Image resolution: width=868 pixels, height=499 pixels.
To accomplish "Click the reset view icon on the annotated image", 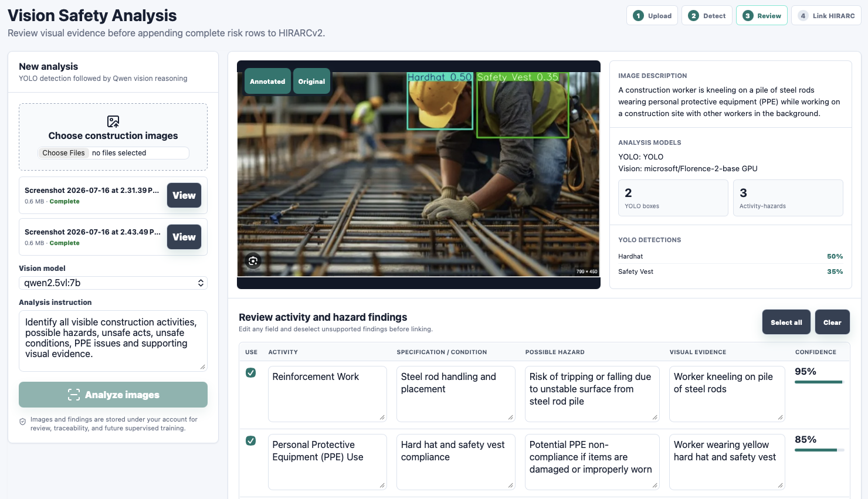I will pyautogui.click(x=253, y=261).
